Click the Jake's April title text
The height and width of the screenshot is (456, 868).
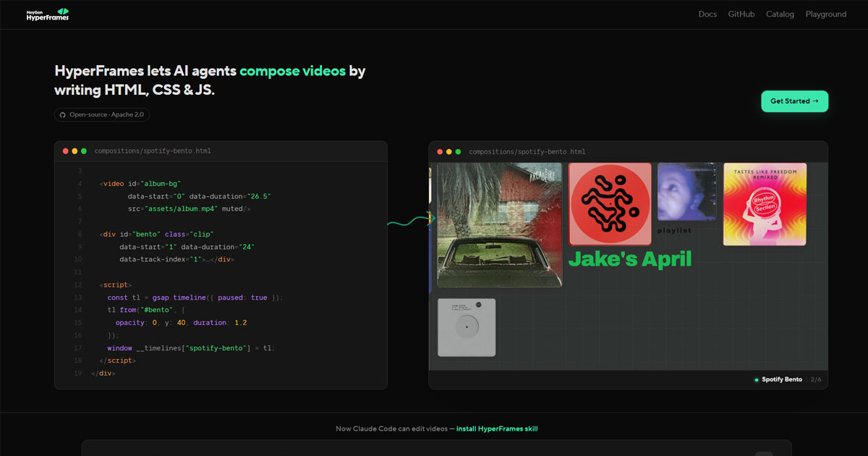point(629,259)
